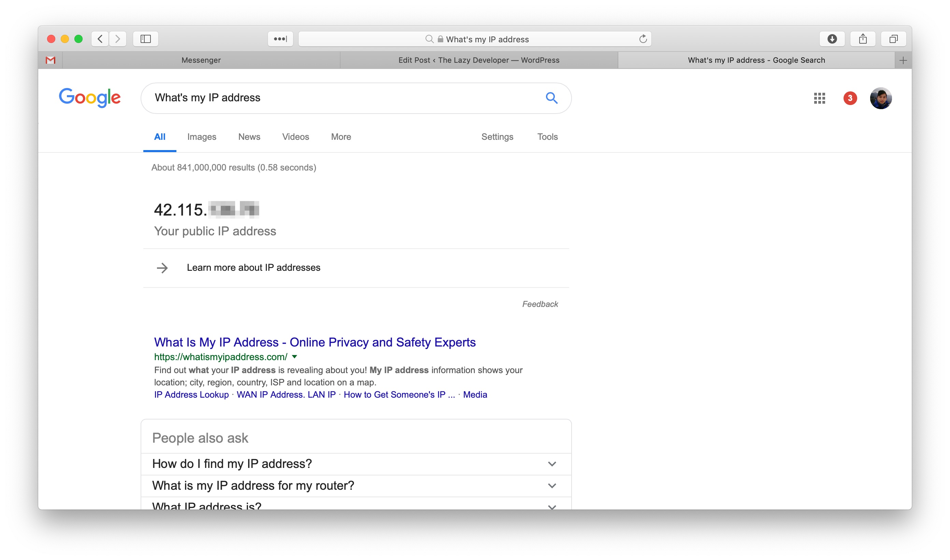The width and height of the screenshot is (950, 560).
Task: Open the Safari downloads icon
Action: tap(832, 39)
